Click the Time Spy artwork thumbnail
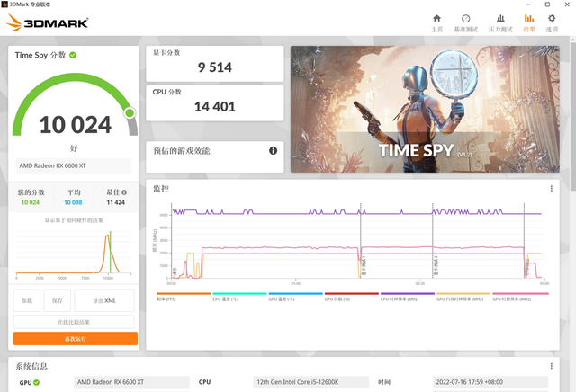 coord(425,109)
